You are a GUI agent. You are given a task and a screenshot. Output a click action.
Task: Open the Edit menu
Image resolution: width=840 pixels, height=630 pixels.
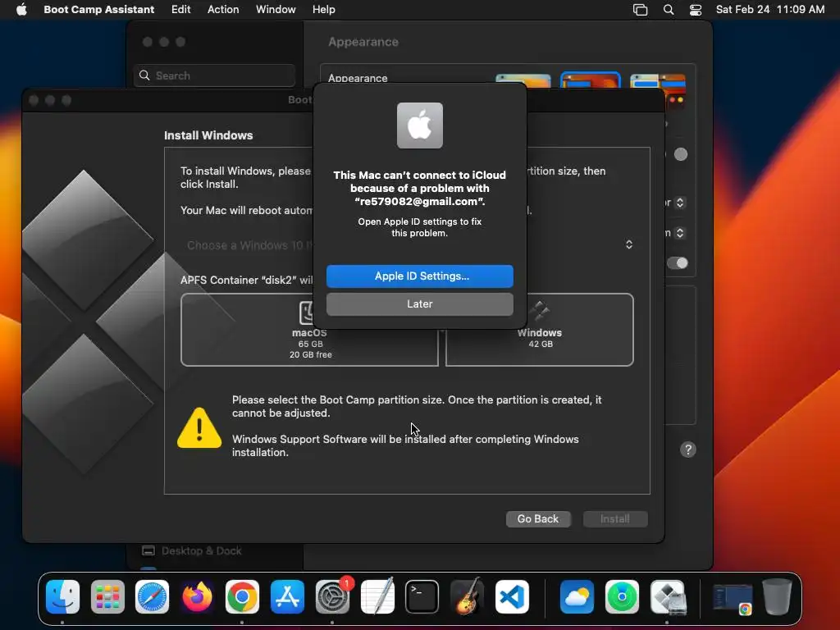coord(180,10)
